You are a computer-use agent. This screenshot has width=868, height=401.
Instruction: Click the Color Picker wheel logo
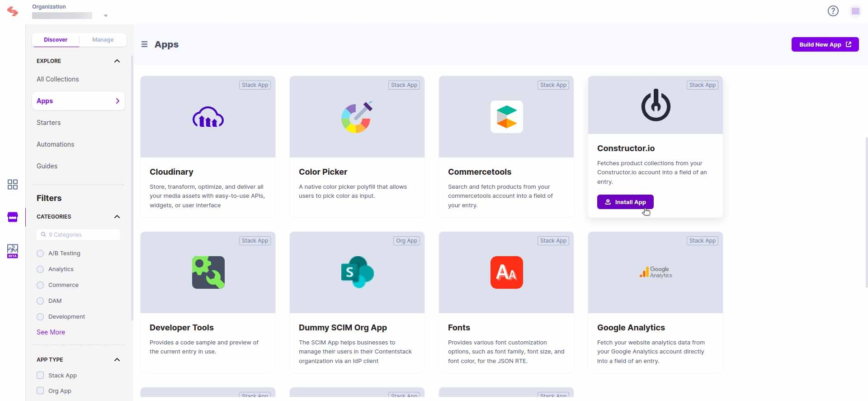click(357, 117)
